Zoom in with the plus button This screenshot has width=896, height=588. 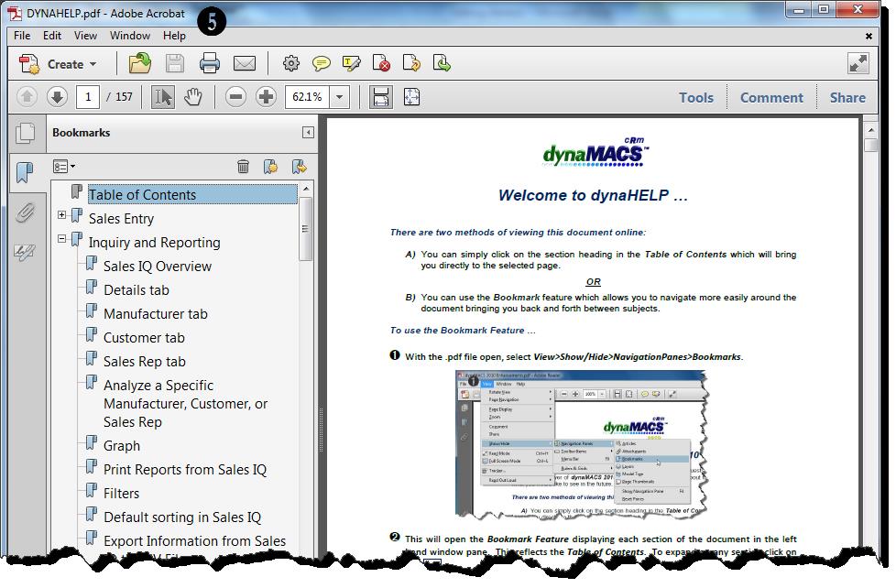coord(266,97)
